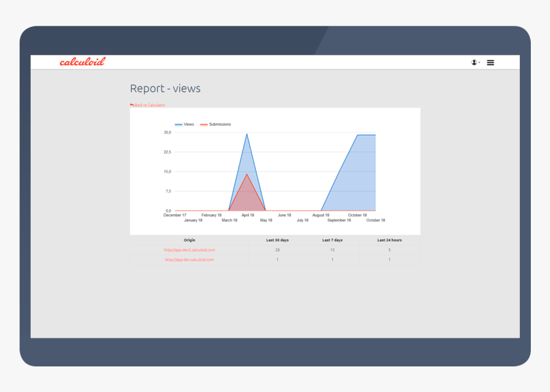
Task: Toggle the Views legend entry
Action: click(184, 125)
